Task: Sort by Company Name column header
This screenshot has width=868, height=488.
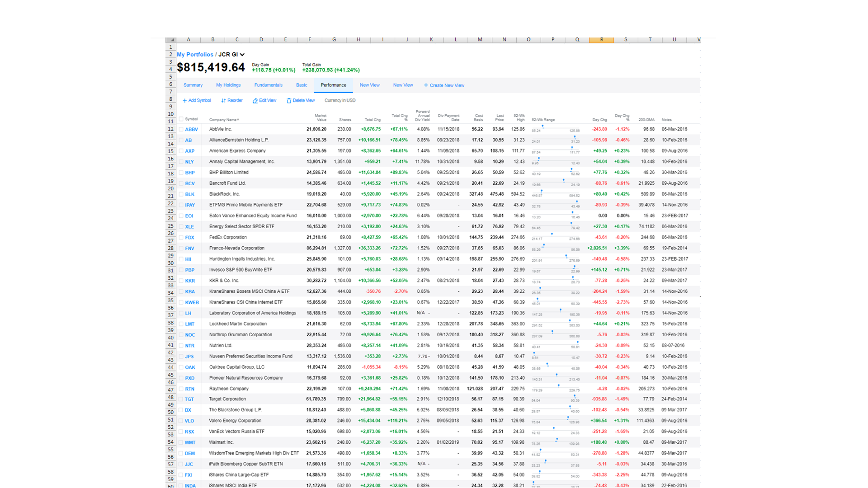Action: click(x=224, y=120)
